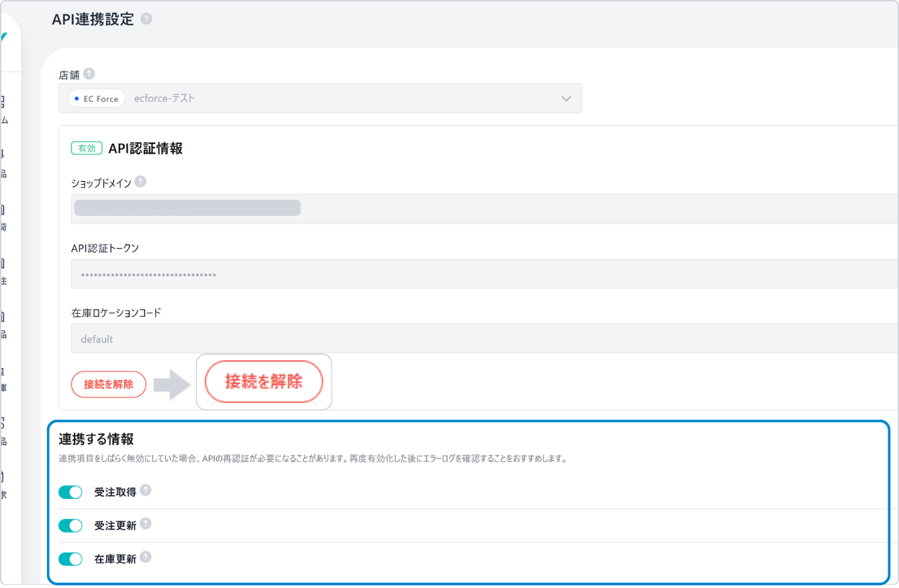Focus the API認証トークン field

tap(483, 274)
